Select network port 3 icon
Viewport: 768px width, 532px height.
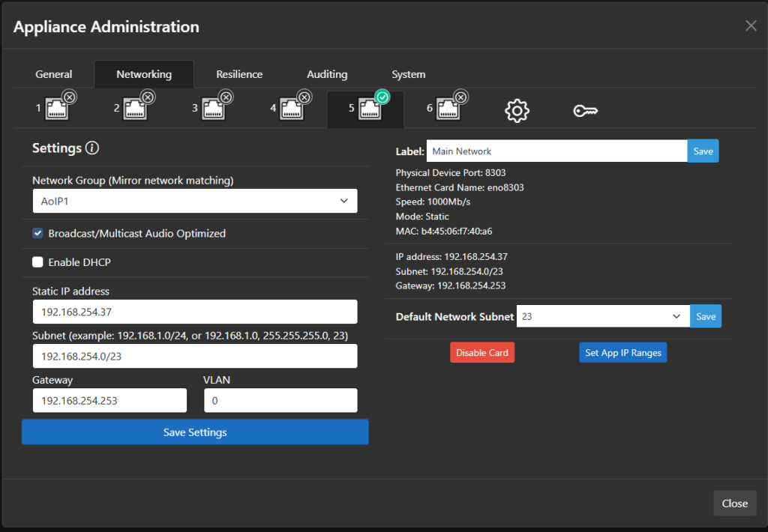tap(212, 109)
